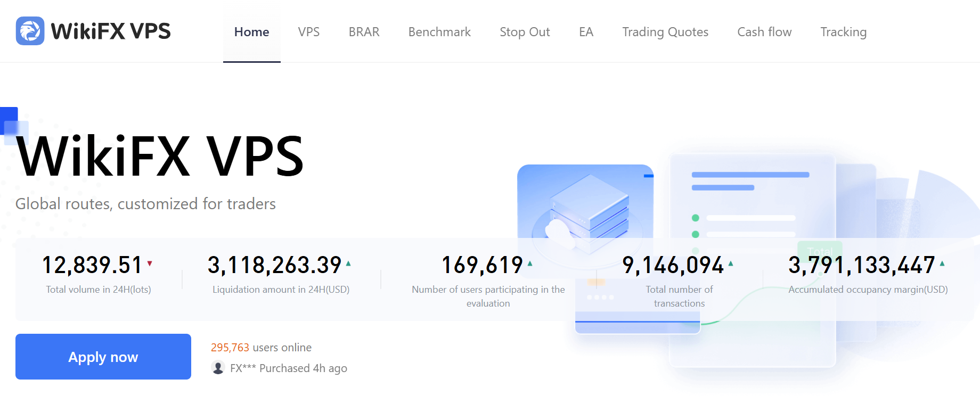Click the label Total number of transactions
The width and height of the screenshot is (980, 412).
[x=680, y=296]
